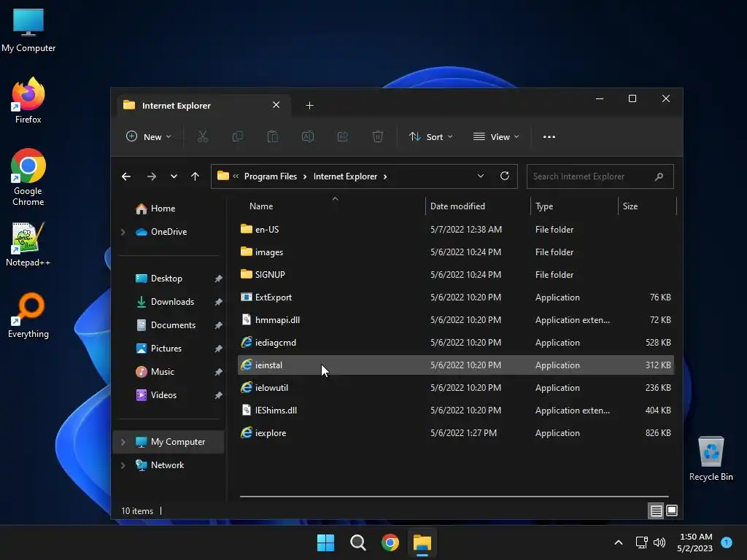
Task: Click the Cut scissors icon in toolbar
Action: pyautogui.click(x=203, y=136)
